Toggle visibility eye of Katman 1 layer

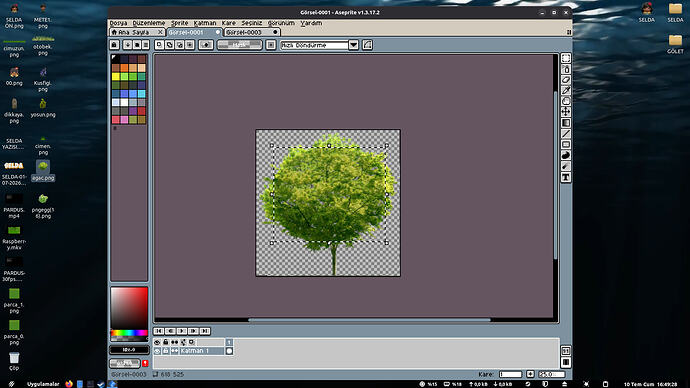pos(157,351)
